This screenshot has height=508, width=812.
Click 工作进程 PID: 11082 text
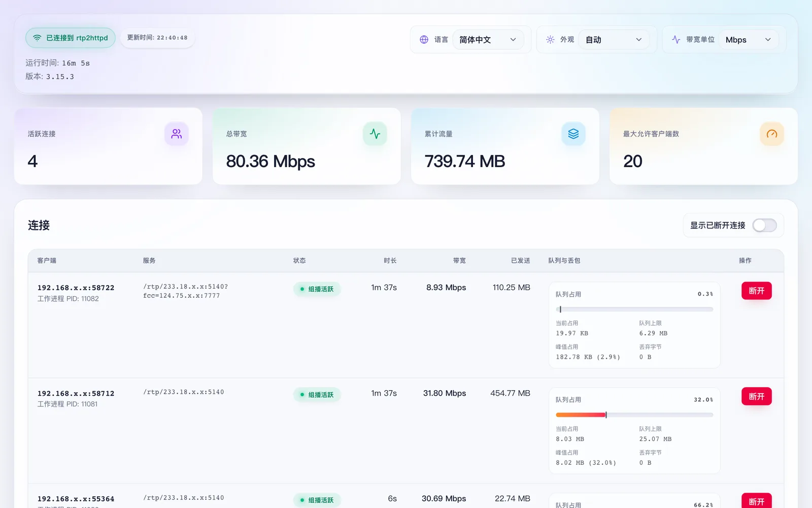point(68,299)
